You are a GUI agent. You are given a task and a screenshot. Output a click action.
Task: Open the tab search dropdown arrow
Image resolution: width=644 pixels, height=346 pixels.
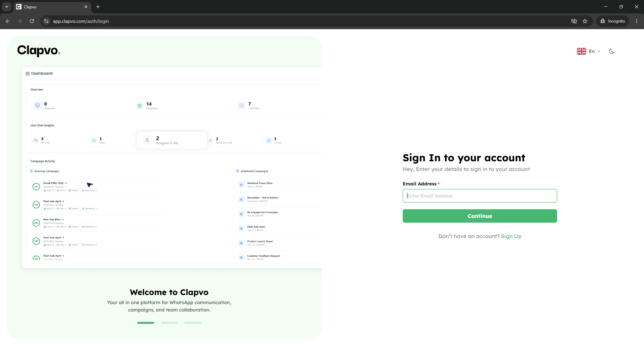7,7
